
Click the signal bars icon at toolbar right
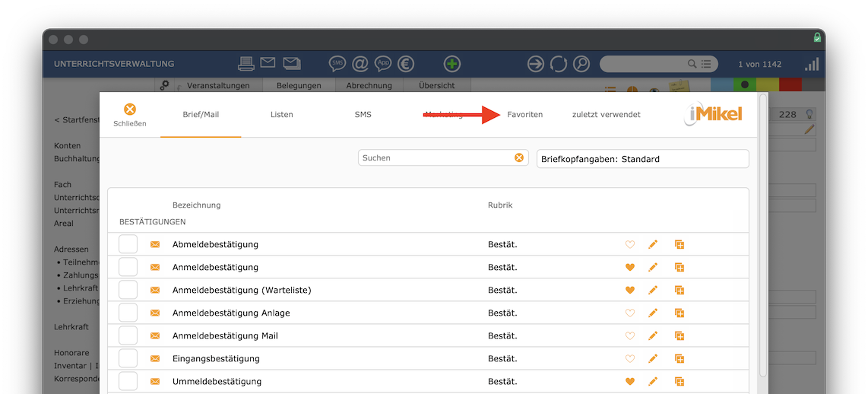tap(812, 64)
